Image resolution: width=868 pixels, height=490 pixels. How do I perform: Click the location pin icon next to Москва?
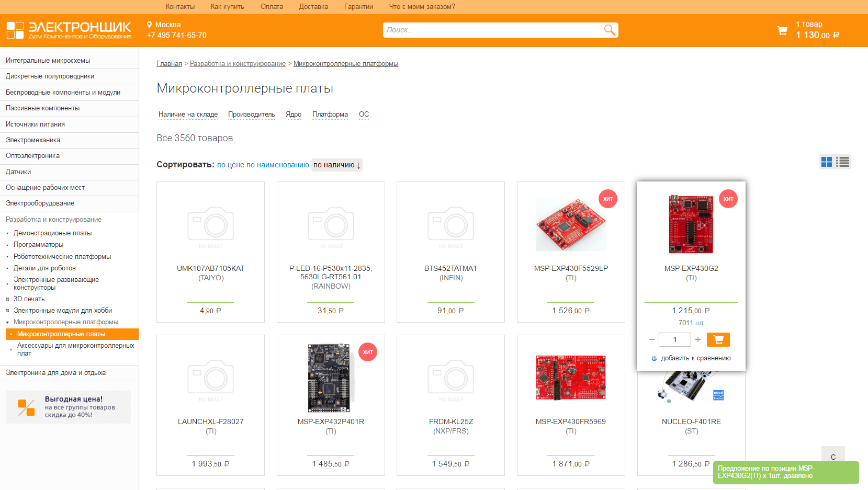[150, 25]
